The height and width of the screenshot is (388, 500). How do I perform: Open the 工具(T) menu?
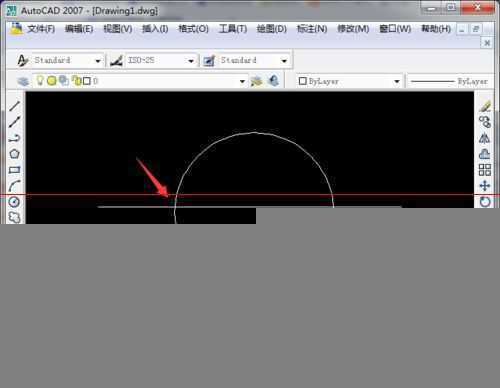click(233, 29)
